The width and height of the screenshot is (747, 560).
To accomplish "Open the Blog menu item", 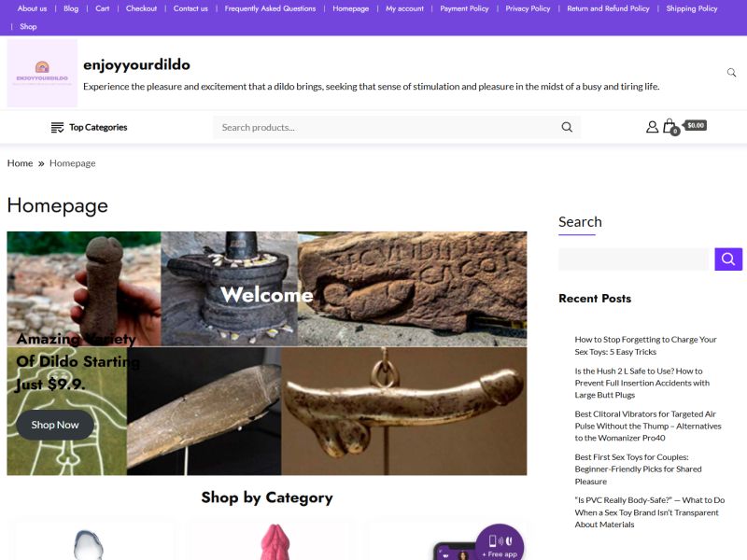I will click(x=71, y=8).
